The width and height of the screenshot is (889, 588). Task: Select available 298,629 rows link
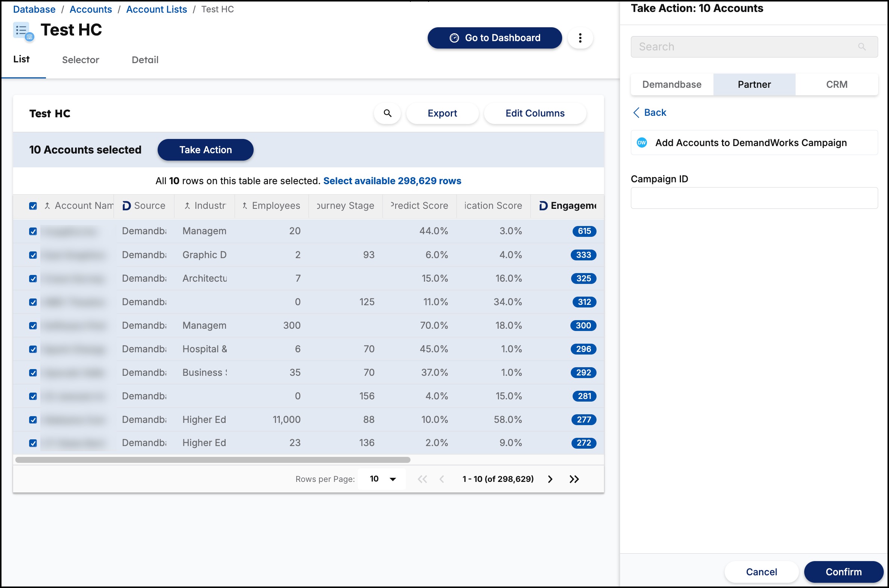click(392, 181)
